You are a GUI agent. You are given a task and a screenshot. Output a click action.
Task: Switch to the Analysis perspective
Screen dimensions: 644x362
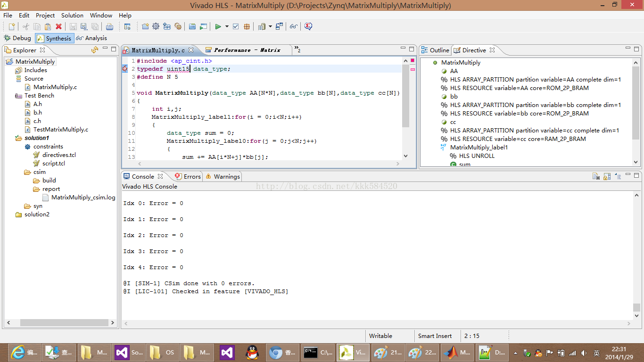pyautogui.click(x=91, y=38)
